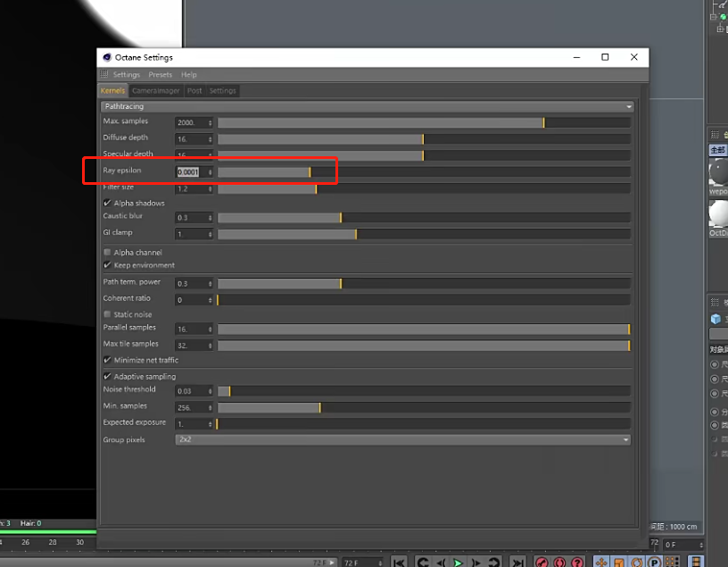Screen dimensions: 728x567
Task: Open the Settings menu in Octane Settings
Action: [127, 74]
